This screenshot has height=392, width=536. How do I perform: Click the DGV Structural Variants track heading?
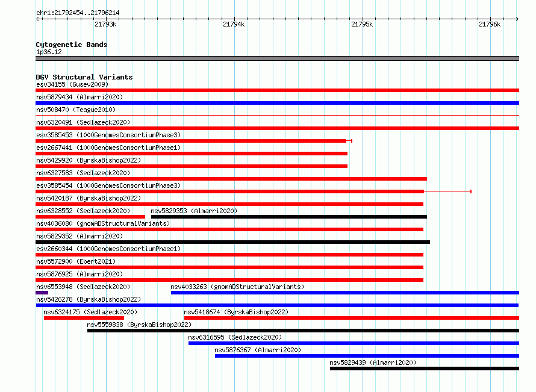(x=84, y=77)
